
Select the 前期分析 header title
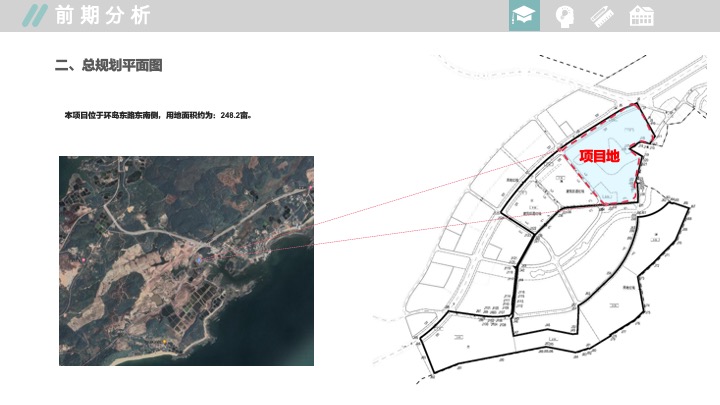click(x=102, y=15)
